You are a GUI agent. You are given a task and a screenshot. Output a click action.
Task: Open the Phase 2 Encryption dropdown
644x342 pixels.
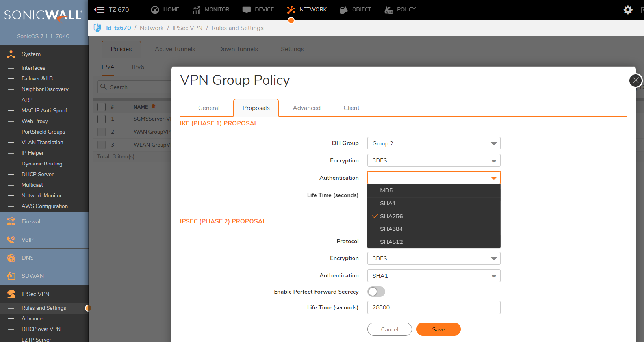tap(434, 258)
